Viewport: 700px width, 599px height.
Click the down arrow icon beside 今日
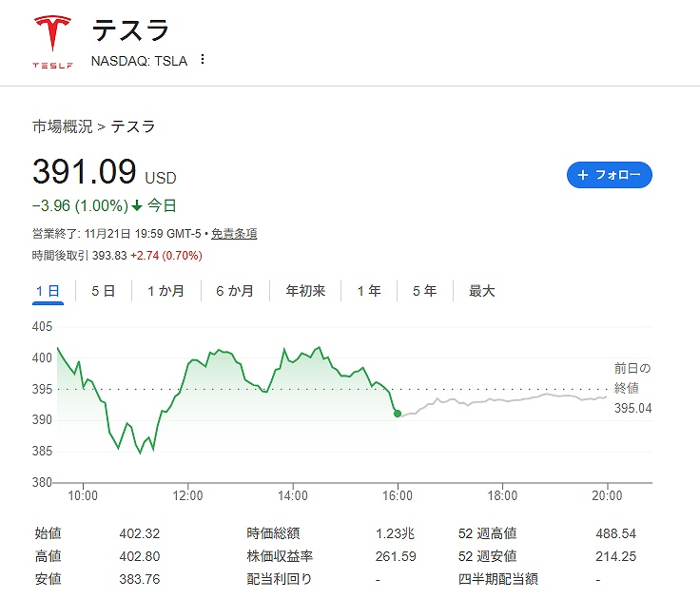pos(137,205)
